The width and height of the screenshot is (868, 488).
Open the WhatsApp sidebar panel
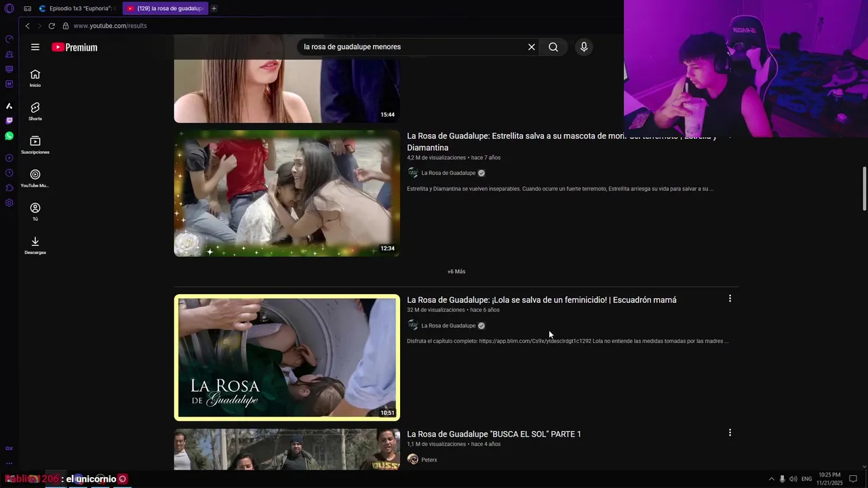pos(9,136)
